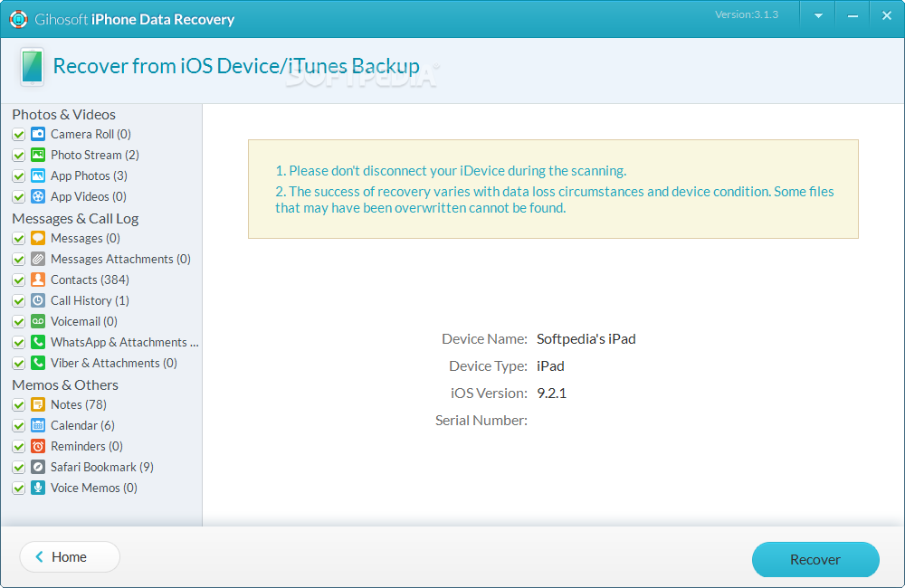Screen dimensions: 905x588
Task: Select the Call History (1) label
Action: point(90,300)
